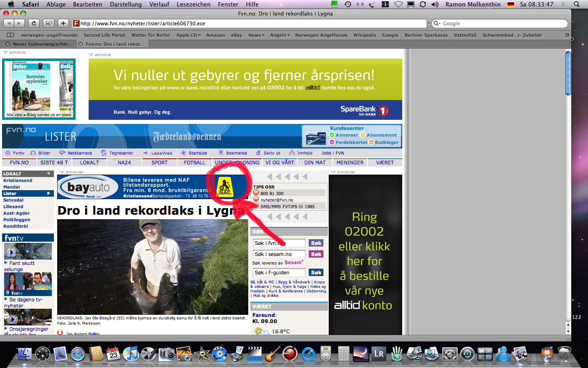Open the Apple (3) bookmarks dropdown
Image resolution: width=588 pixels, height=368 pixels.
188,35
